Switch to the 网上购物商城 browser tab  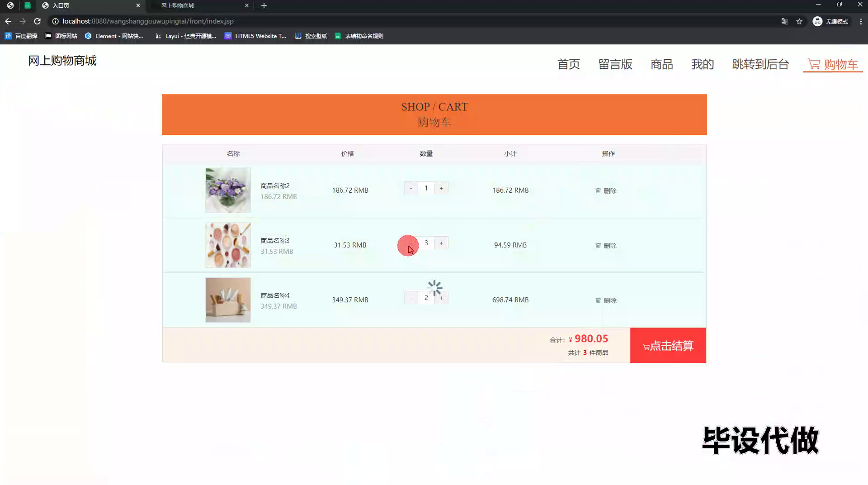pyautogui.click(x=199, y=5)
